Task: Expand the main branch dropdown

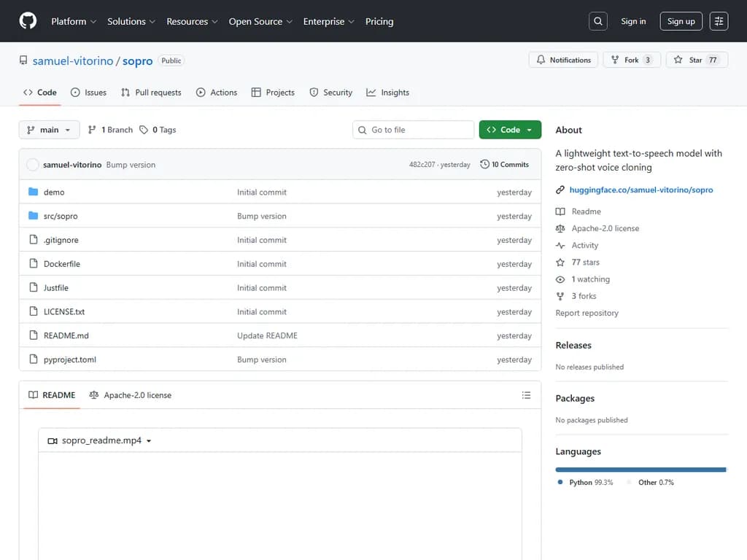Action: coord(49,130)
